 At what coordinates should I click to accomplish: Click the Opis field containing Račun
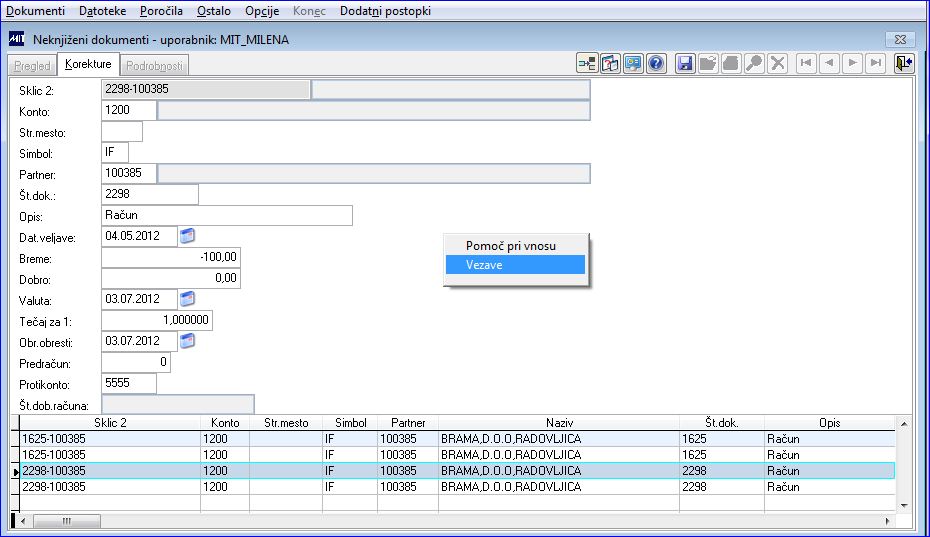coord(227,215)
